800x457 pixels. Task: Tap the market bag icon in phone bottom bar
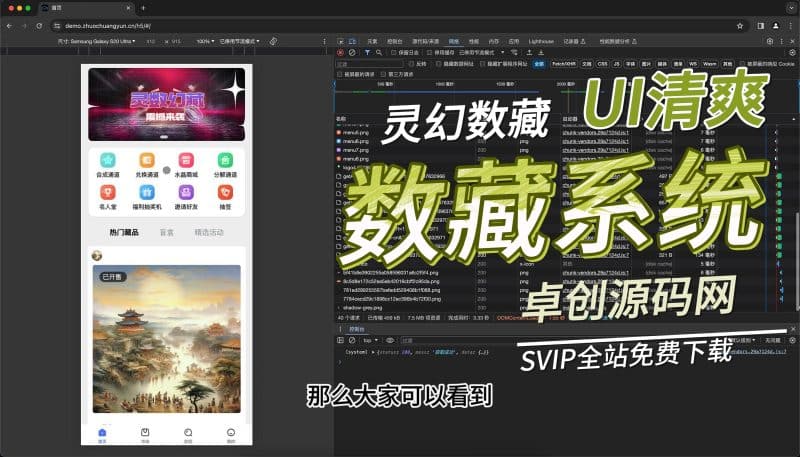[x=145, y=432]
